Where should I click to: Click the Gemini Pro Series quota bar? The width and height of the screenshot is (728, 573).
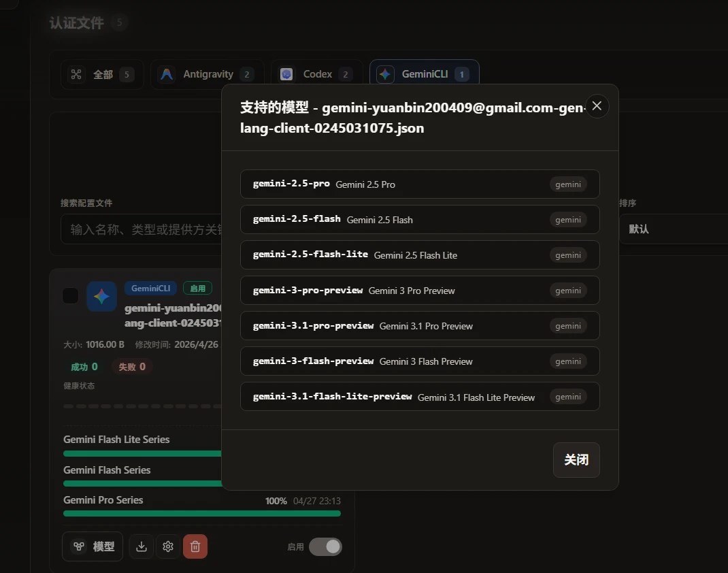point(202,514)
